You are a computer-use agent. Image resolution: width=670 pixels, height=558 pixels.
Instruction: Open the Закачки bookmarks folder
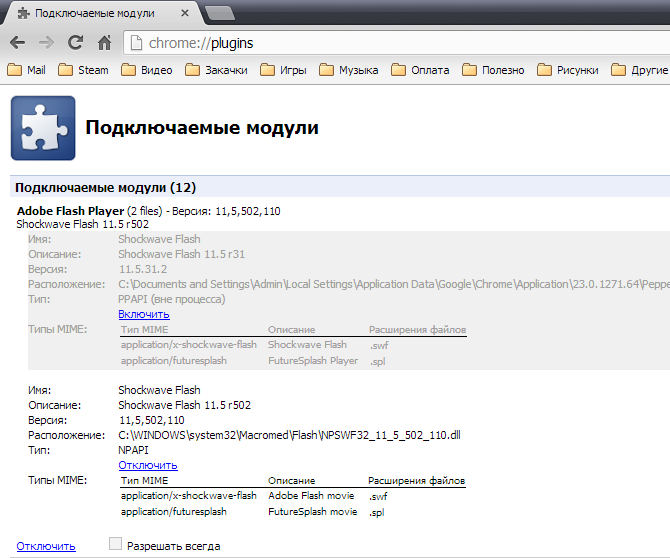pos(216,70)
